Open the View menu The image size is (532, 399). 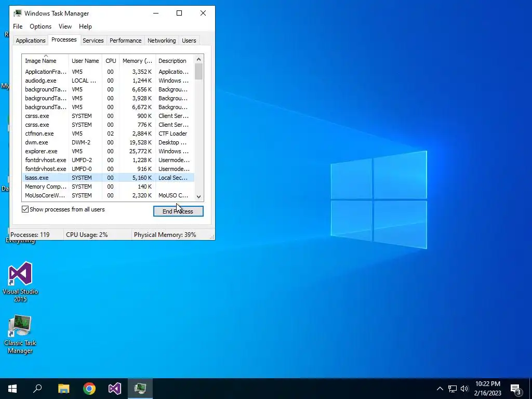click(65, 26)
